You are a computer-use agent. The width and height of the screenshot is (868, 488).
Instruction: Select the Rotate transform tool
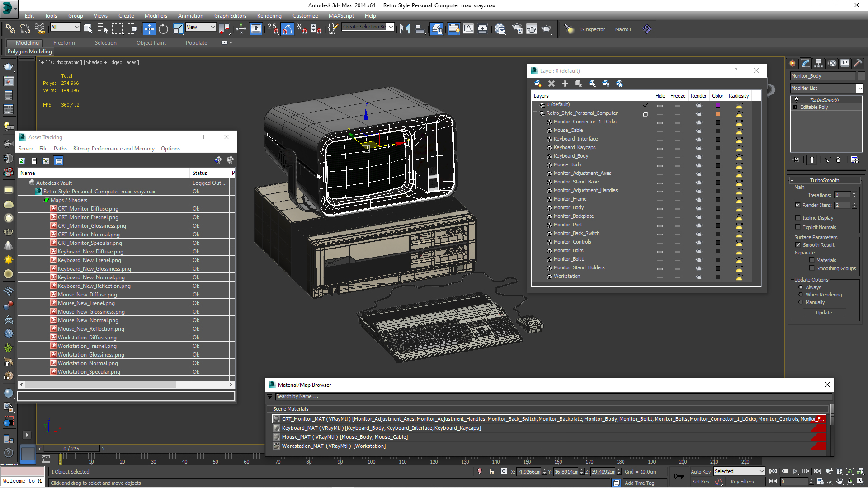(x=163, y=29)
